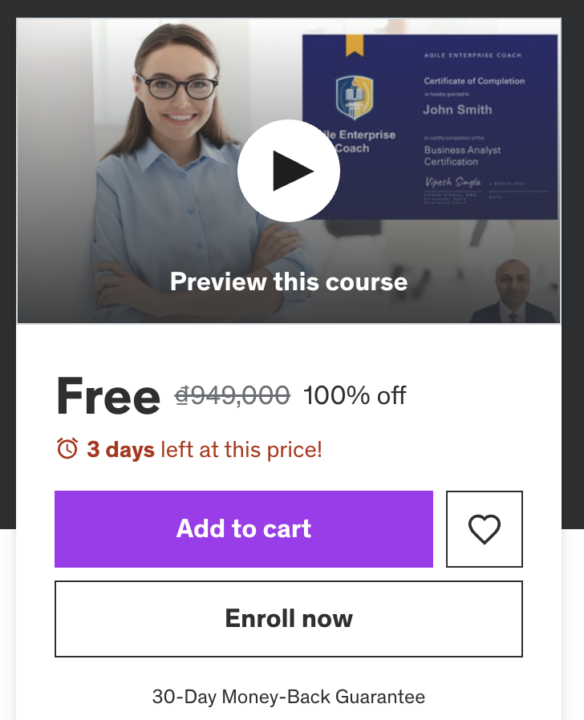The height and width of the screenshot is (720, 584).
Task: Click the alarm clock icon
Action: tap(67, 449)
